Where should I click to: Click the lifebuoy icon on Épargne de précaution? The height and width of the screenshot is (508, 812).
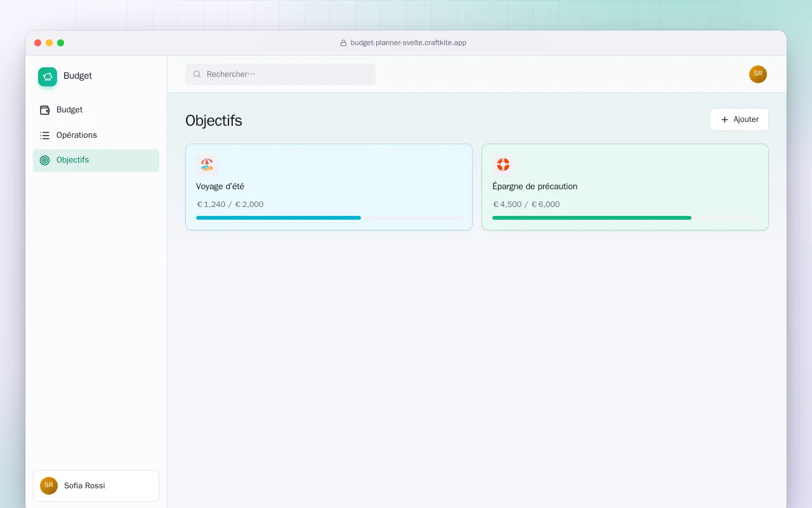(x=503, y=165)
